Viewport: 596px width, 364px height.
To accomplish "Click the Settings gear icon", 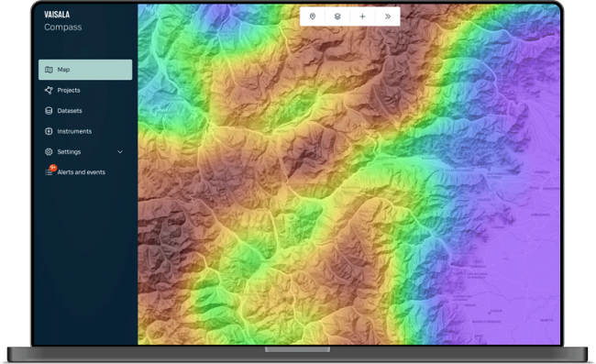I will tap(49, 151).
